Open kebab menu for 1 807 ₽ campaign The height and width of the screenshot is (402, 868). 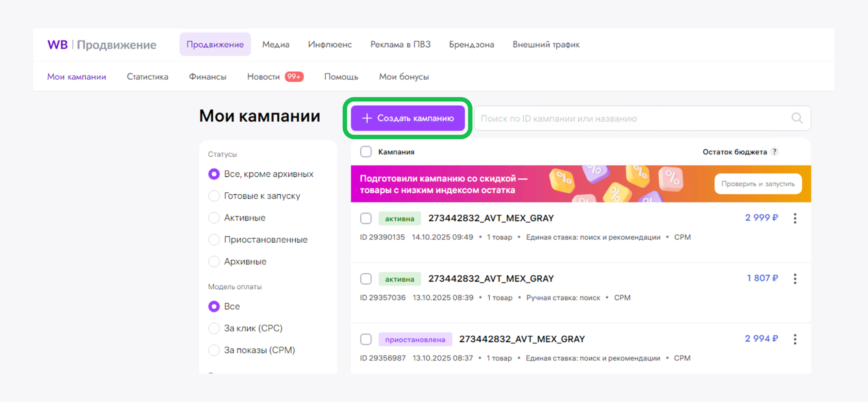click(795, 279)
